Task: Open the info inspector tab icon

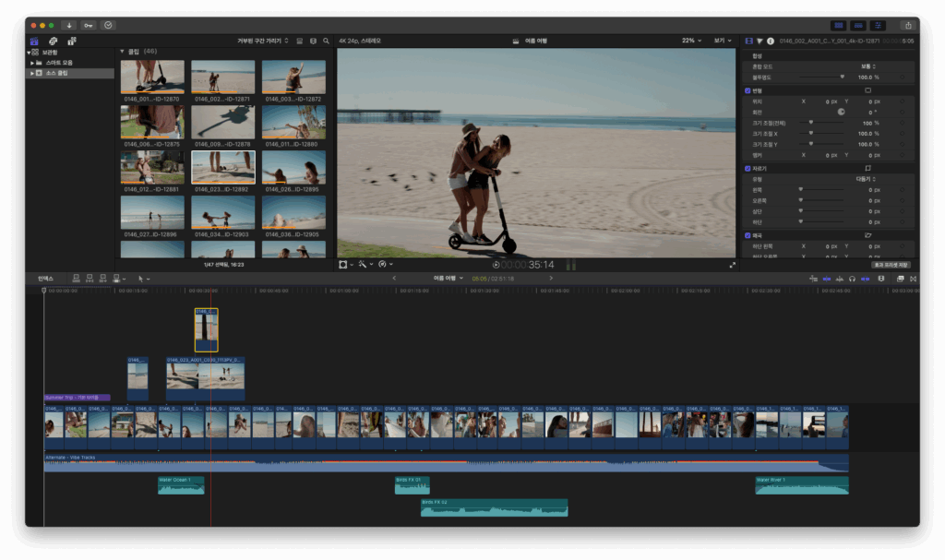Action: click(771, 41)
